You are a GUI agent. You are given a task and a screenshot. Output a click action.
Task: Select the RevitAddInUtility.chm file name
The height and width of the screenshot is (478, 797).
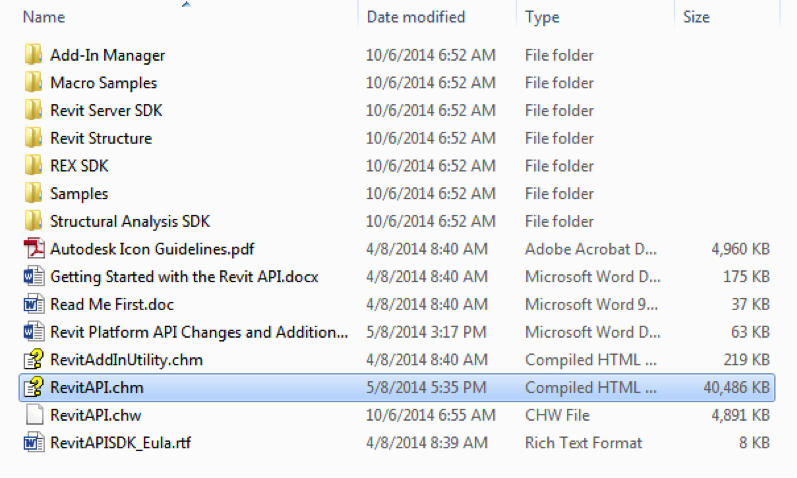point(126,360)
